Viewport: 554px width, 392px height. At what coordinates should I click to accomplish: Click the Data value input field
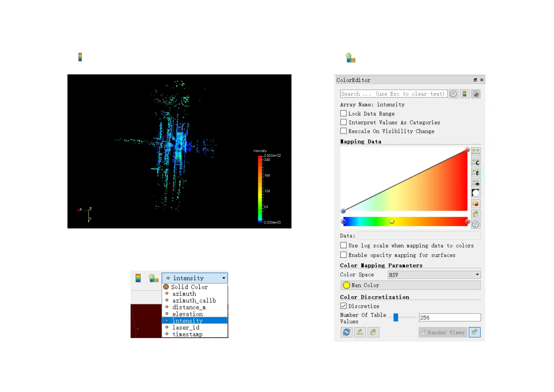(x=419, y=236)
